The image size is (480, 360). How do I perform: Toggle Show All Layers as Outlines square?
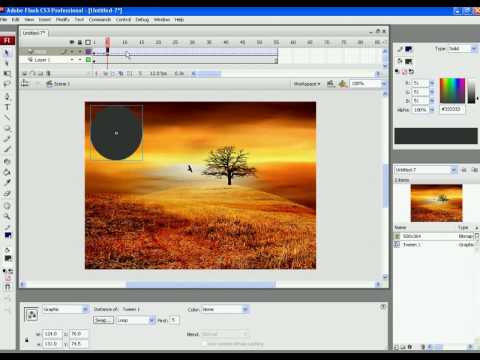pyautogui.click(x=88, y=42)
